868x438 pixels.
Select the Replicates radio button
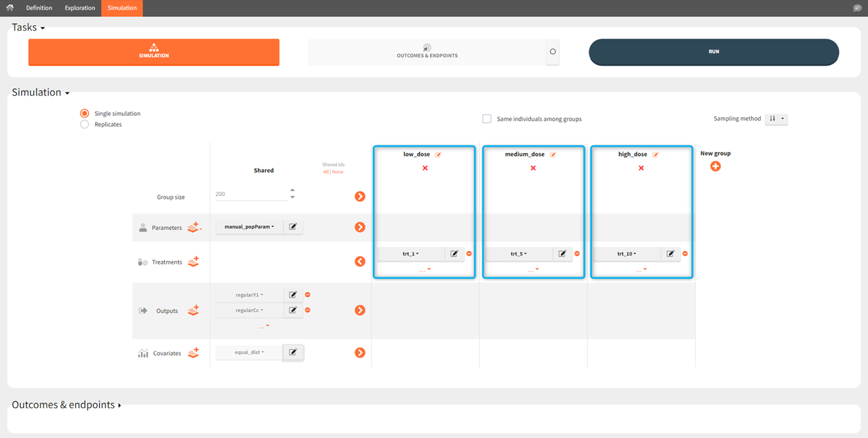[85, 125]
